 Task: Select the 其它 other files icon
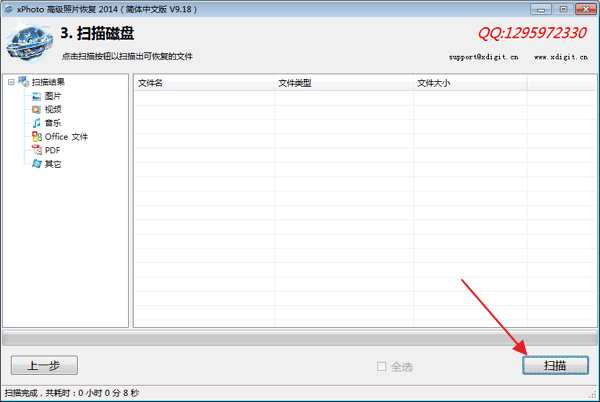pyautogui.click(x=37, y=164)
